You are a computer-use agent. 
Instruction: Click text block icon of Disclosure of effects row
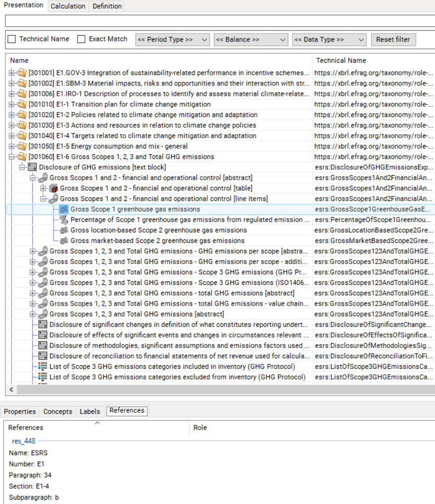(43, 335)
